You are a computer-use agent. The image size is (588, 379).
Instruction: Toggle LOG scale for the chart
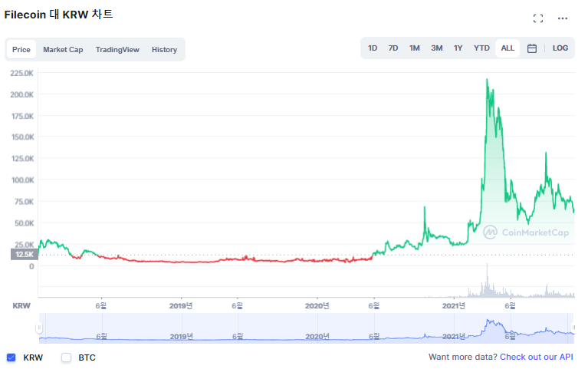pos(560,48)
